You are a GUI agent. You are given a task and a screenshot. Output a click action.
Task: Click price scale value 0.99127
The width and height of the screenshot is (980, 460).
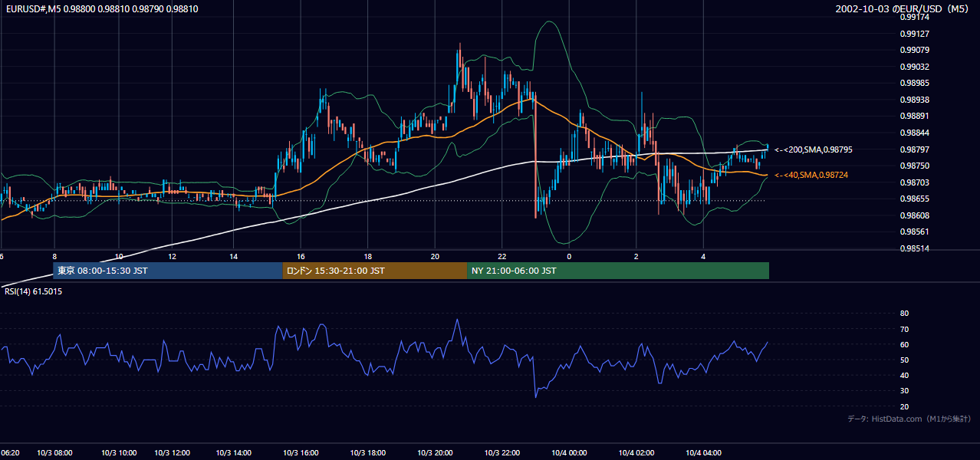915,34
